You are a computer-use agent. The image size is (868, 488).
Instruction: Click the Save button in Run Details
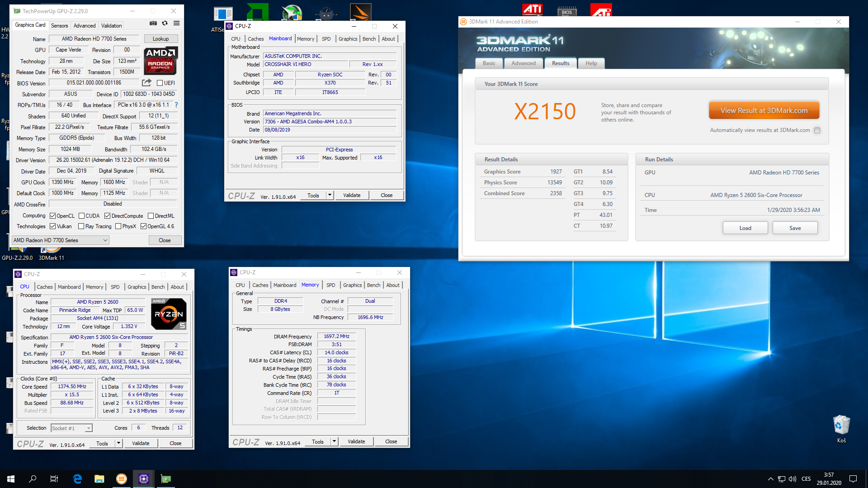[795, 228]
